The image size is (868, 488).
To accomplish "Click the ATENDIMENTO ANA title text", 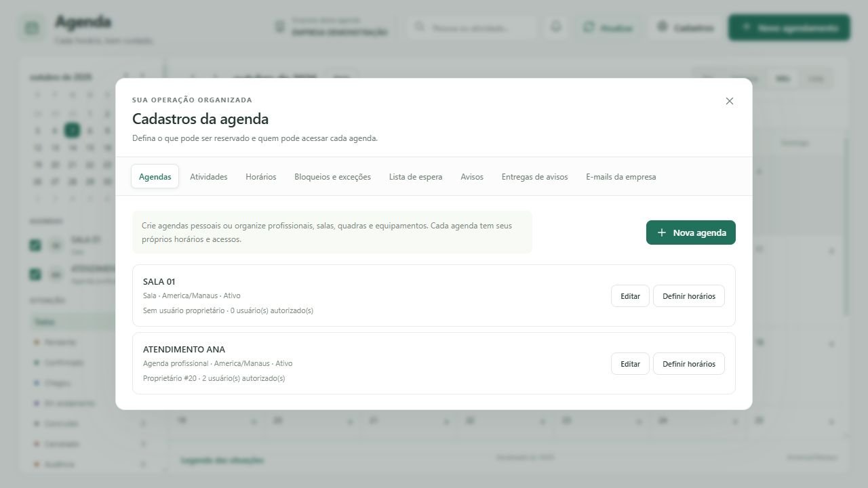I will 184,349.
